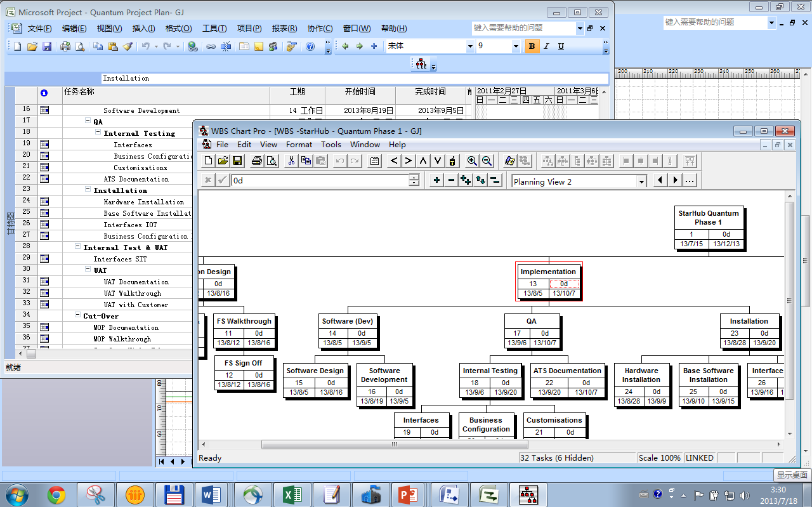Click the green plus expand icon in WBS
812x507 pixels.
(436, 181)
